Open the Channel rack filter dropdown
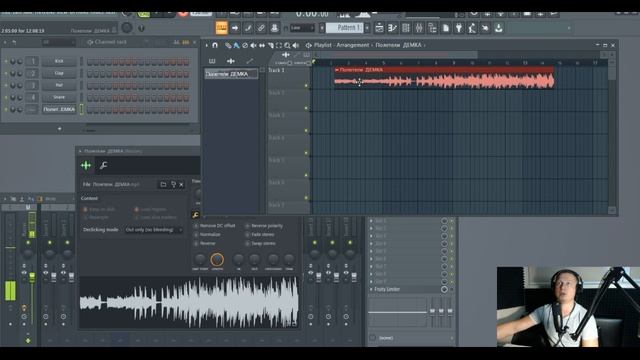The height and width of the screenshot is (360, 640). (x=58, y=42)
